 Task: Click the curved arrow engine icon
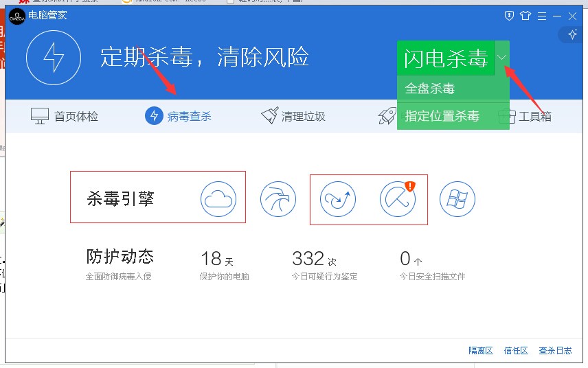pos(338,199)
